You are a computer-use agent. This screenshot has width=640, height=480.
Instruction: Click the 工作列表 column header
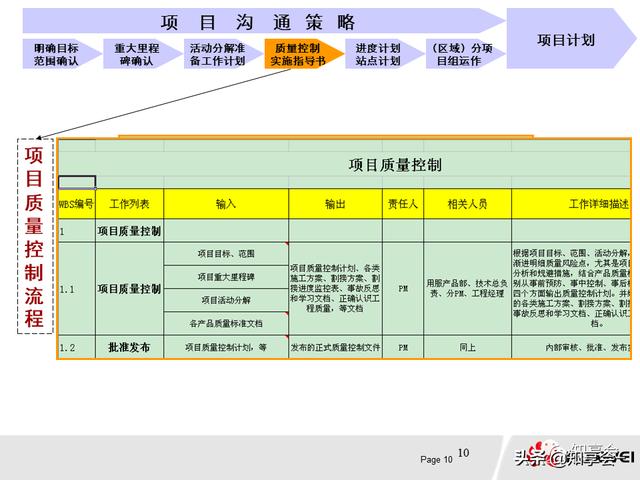pos(129,204)
